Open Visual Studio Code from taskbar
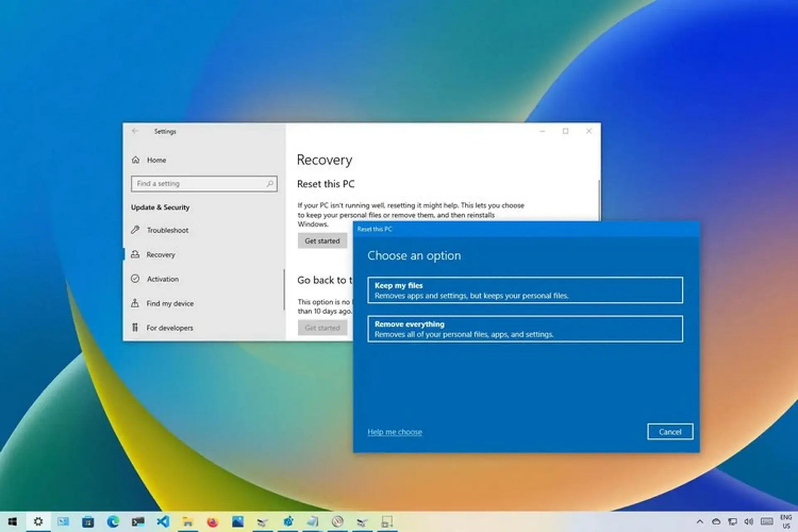The image size is (798, 532). tap(163, 522)
